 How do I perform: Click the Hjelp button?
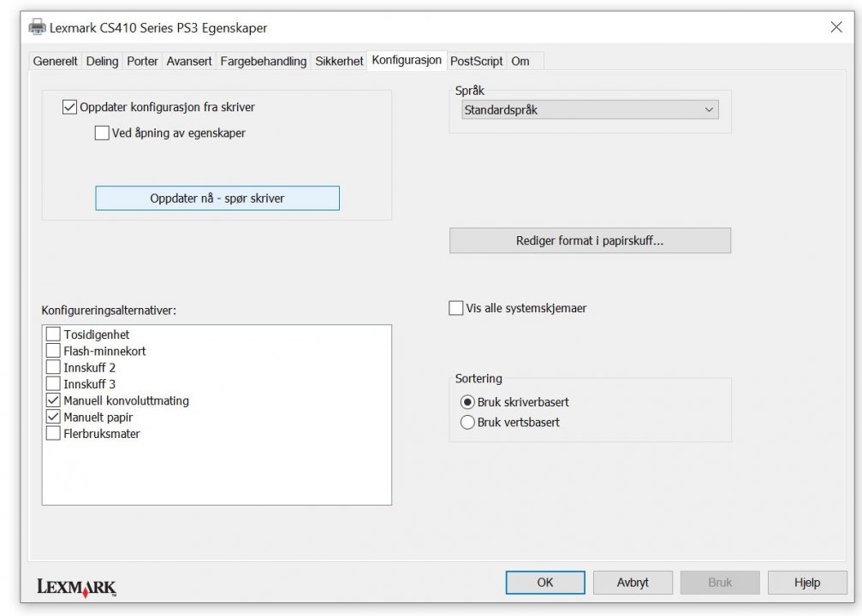click(806, 583)
